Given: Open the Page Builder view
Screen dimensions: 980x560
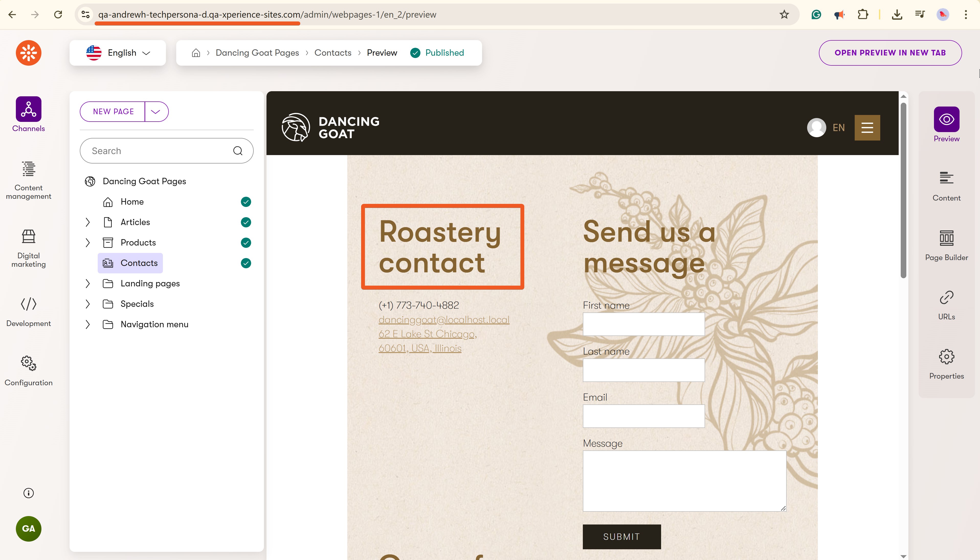Looking at the screenshot, I should (x=946, y=246).
